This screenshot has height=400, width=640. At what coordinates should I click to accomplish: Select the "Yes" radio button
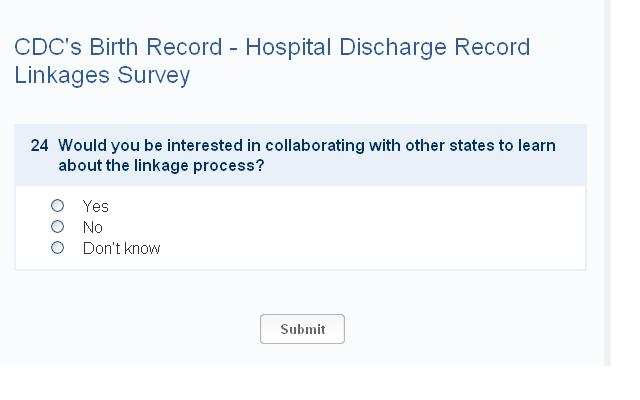(57, 206)
